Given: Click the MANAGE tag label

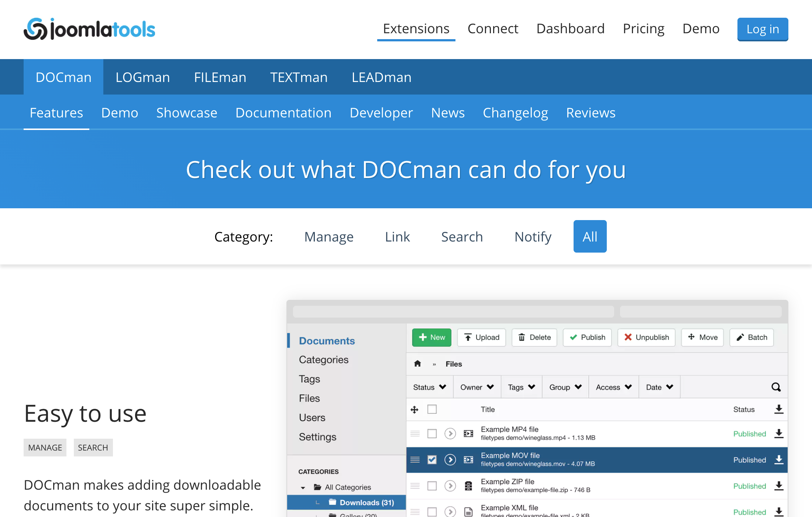Looking at the screenshot, I should coord(45,448).
